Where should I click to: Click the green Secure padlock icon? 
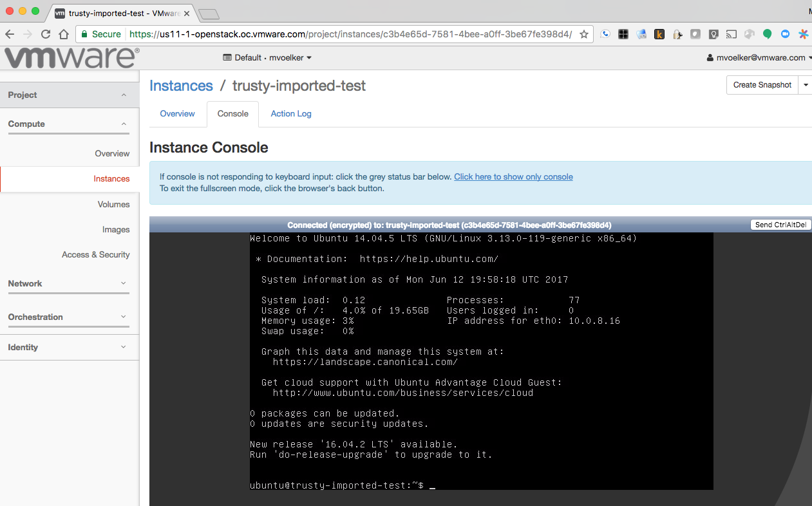pos(84,34)
